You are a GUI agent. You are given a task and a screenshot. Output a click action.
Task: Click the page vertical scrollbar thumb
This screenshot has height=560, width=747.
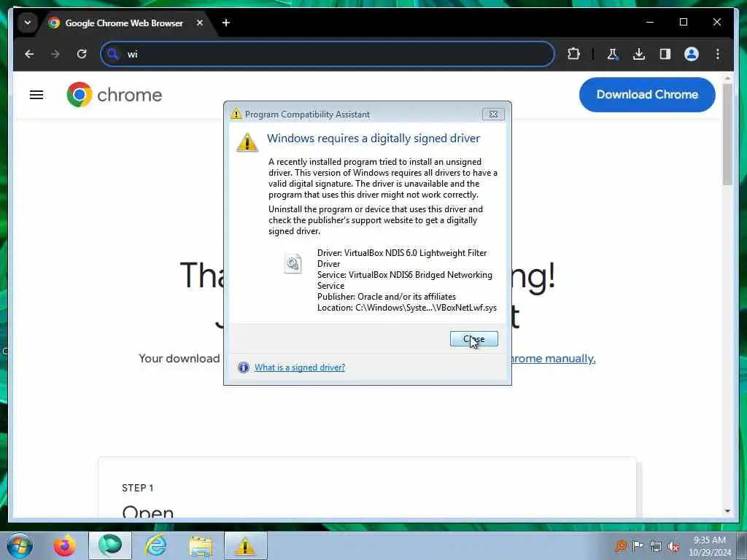click(x=727, y=134)
